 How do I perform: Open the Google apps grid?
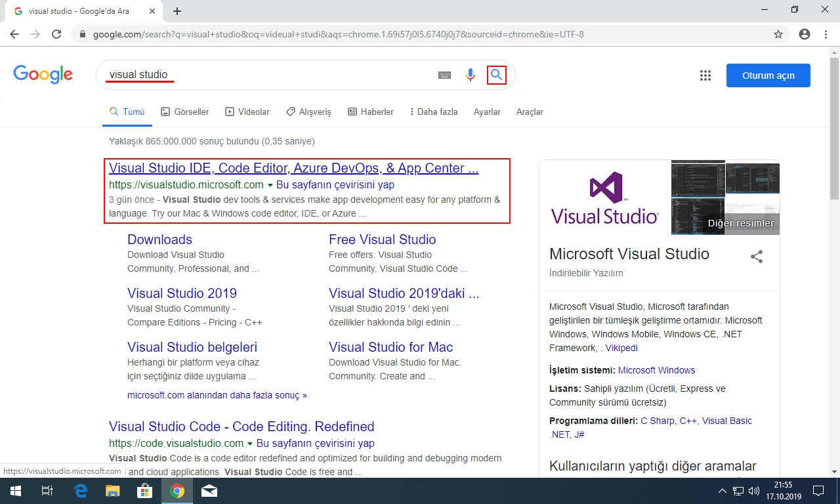point(705,75)
